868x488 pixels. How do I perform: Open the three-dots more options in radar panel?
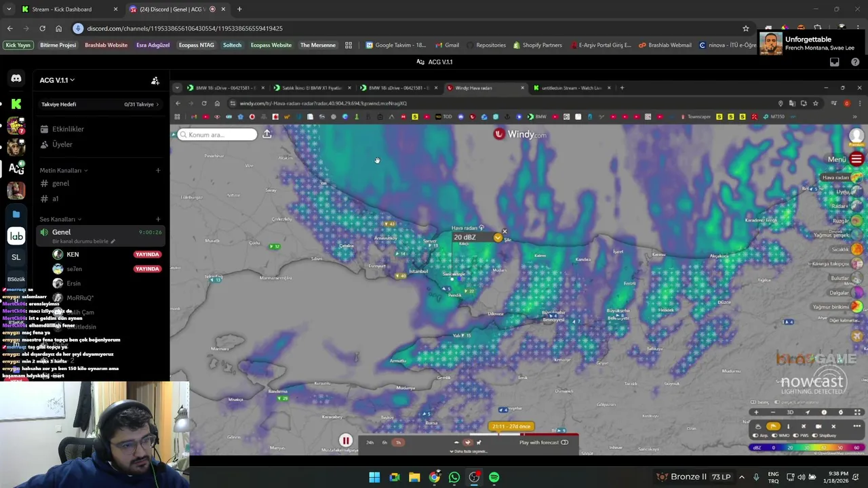(857, 426)
